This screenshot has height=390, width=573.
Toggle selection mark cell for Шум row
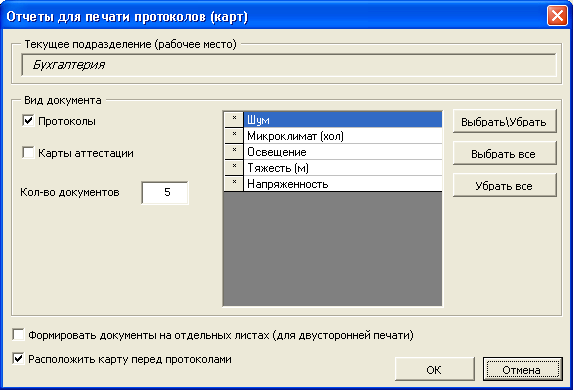tap(234, 120)
